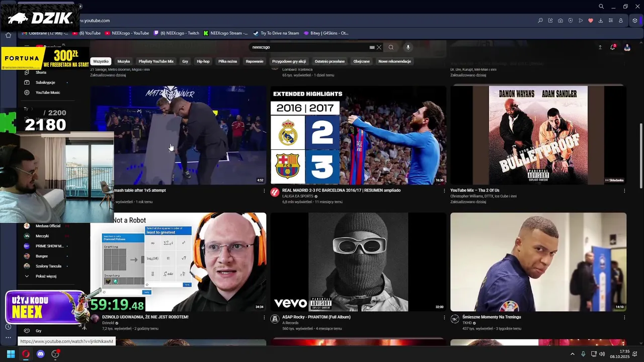
Task: Click Opera find-in-page magnifier icon
Action: (x=540, y=21)
